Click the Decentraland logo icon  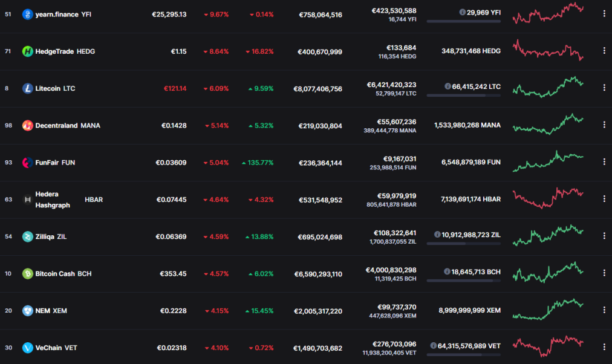click(27, 126)
